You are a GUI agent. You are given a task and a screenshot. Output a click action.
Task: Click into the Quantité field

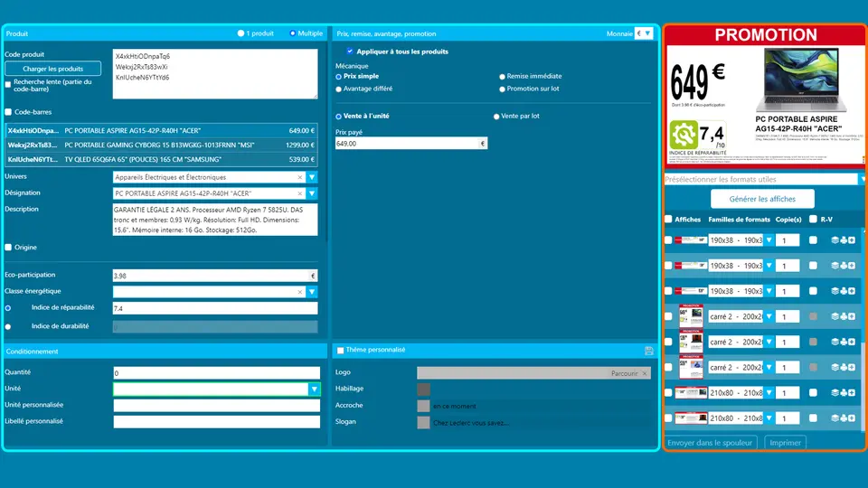click(216, 373)
